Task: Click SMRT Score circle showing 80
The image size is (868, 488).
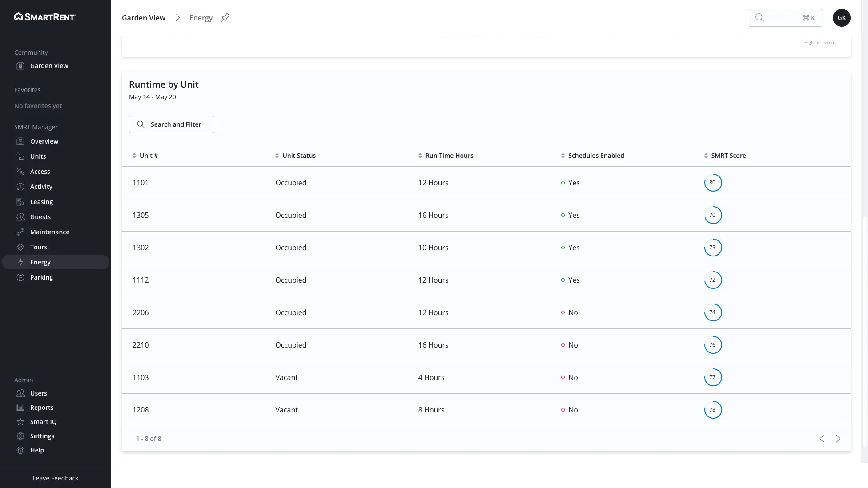Action: tap(713, 183)
